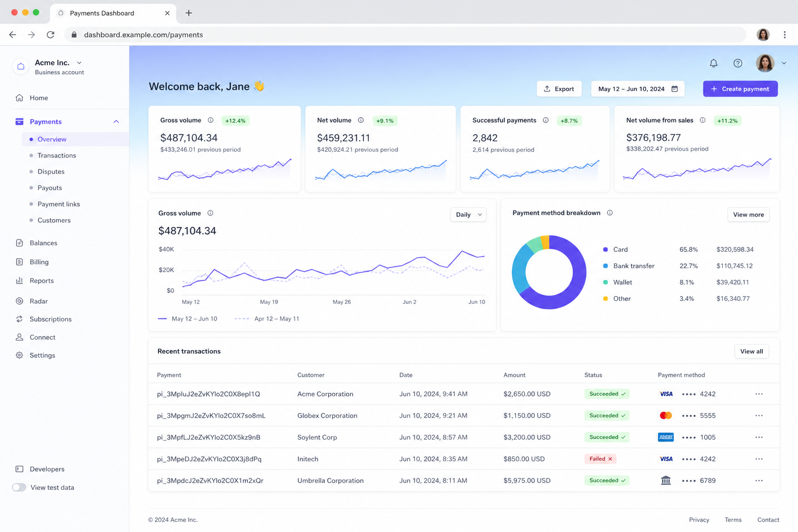This screenshot has width=798, height=532.
Task: Click the info icon beside the Gross volume card title
Action: click(x=210, y=120)
